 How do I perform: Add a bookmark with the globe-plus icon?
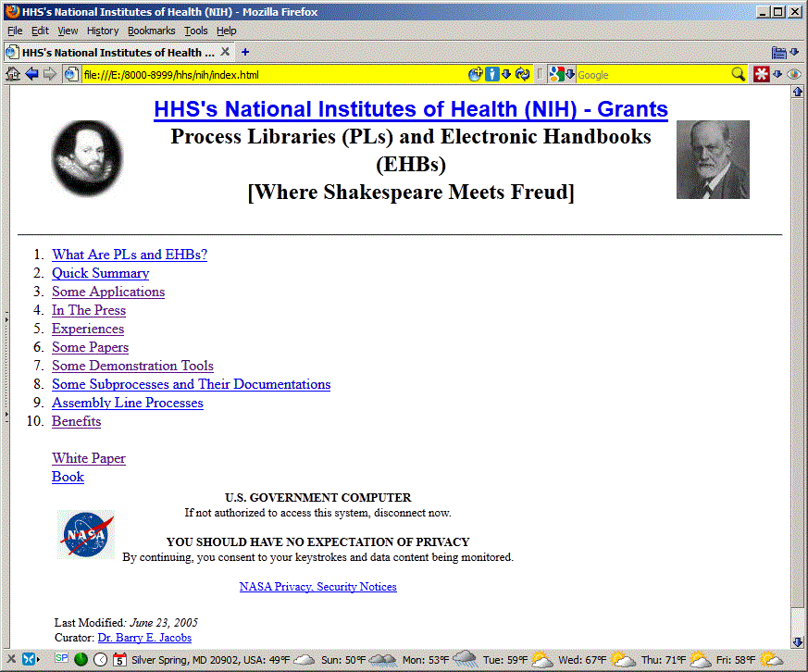[x=475, y=74]
